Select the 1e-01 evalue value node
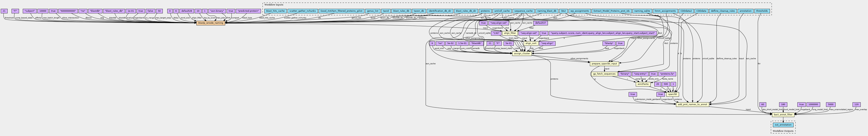Viewport: 868px width, 136px height. [130, 11]
